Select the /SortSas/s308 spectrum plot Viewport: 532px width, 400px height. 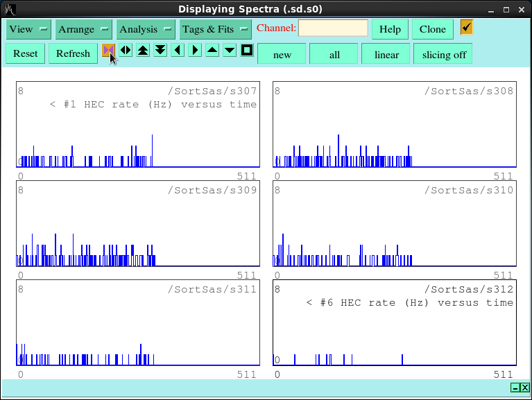[x=395, y=124]
